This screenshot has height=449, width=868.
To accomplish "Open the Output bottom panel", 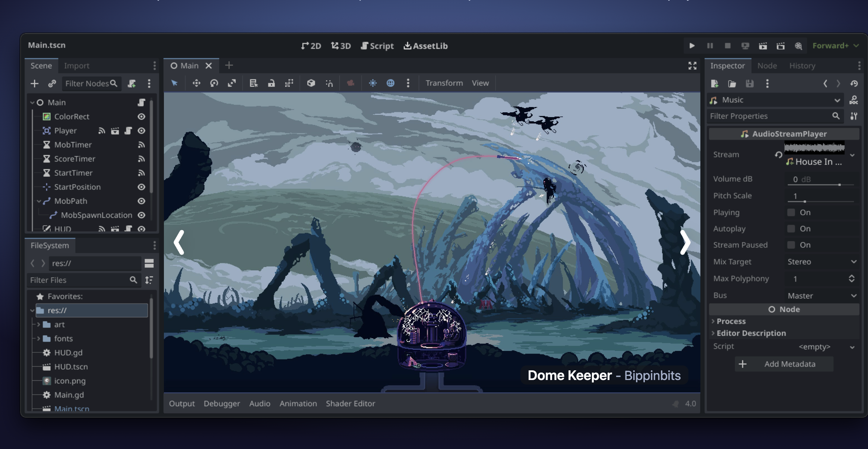I will point(182,404).
